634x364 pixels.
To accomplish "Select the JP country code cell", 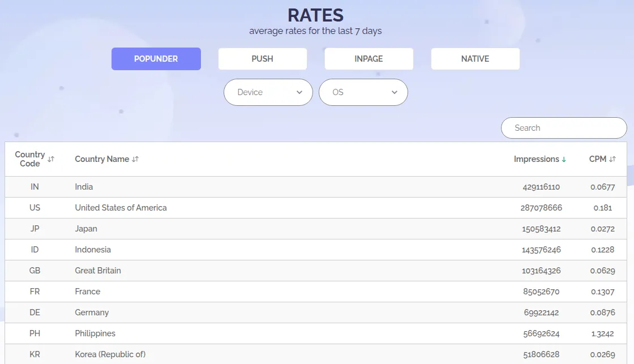I will [x=35, y=229].
